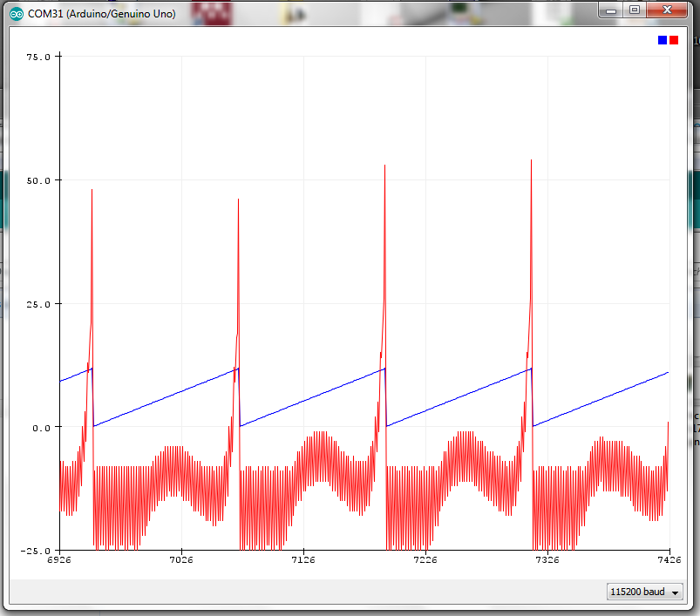Click the 50.0 y-axis label
Screen dimensions: 700x616
(38, 180)
